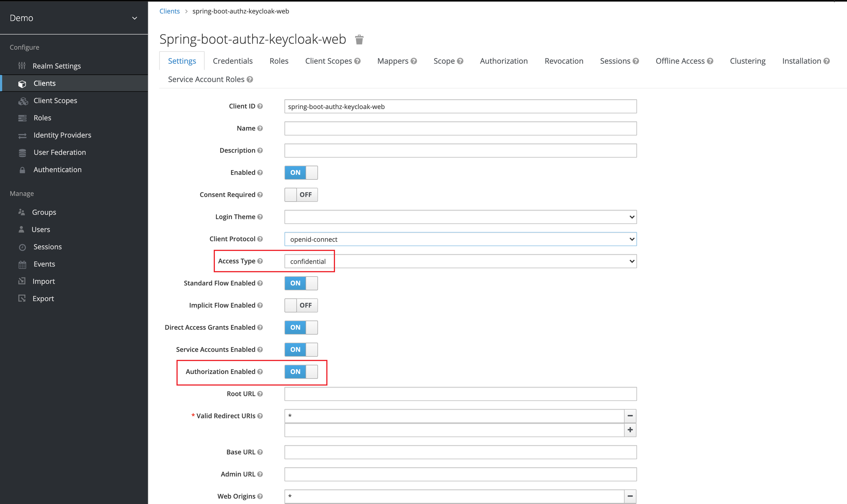Delete the client using the trash icon
This screenshot has width=847, height=504.
[x=359, y=39]
